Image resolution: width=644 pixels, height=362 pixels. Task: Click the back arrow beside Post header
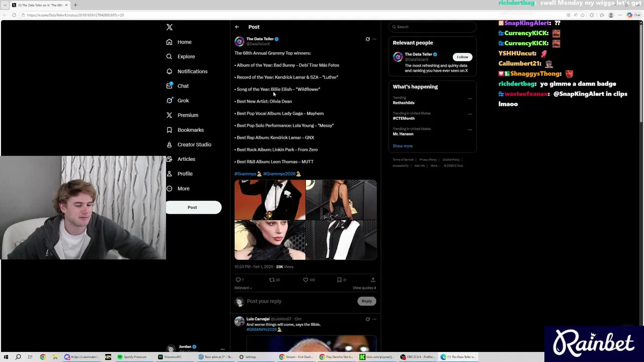[237, 27]
